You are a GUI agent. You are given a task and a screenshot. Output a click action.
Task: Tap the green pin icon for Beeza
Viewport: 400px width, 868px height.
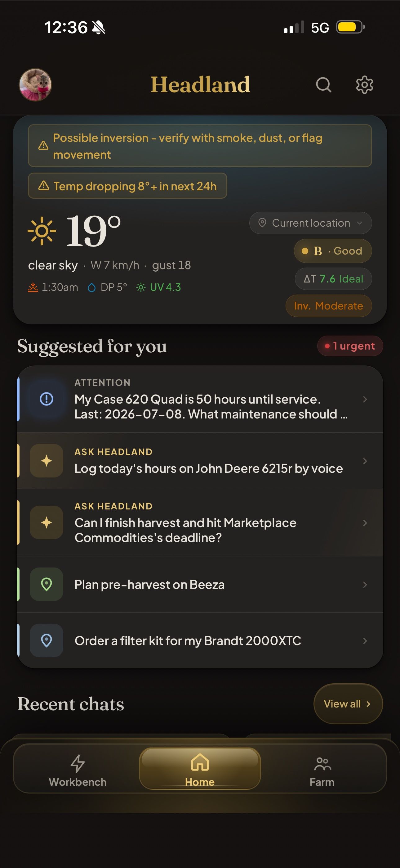(x=47, y=584)
